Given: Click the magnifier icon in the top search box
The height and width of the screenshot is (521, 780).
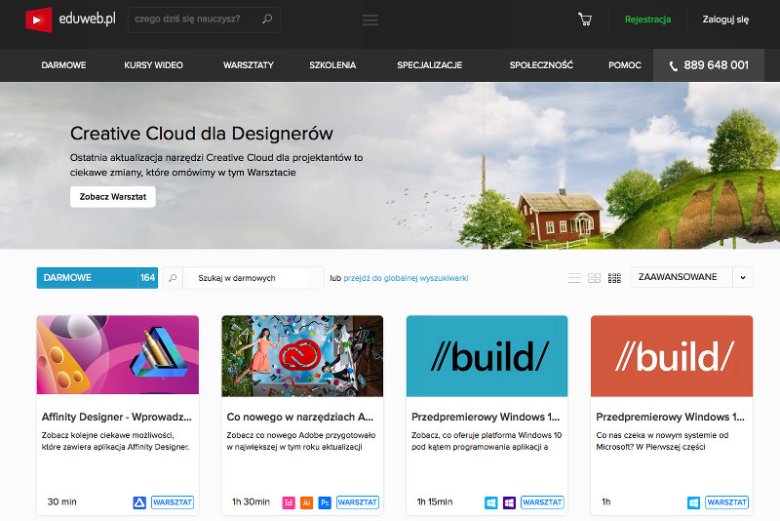Looking at the screenshot, I should point(267,19).
